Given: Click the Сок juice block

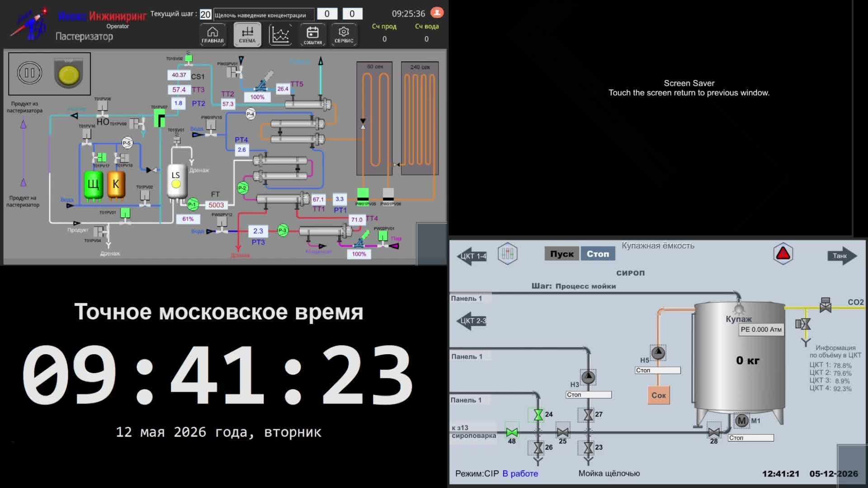Looking at the screenshot, I should [659, 395].
